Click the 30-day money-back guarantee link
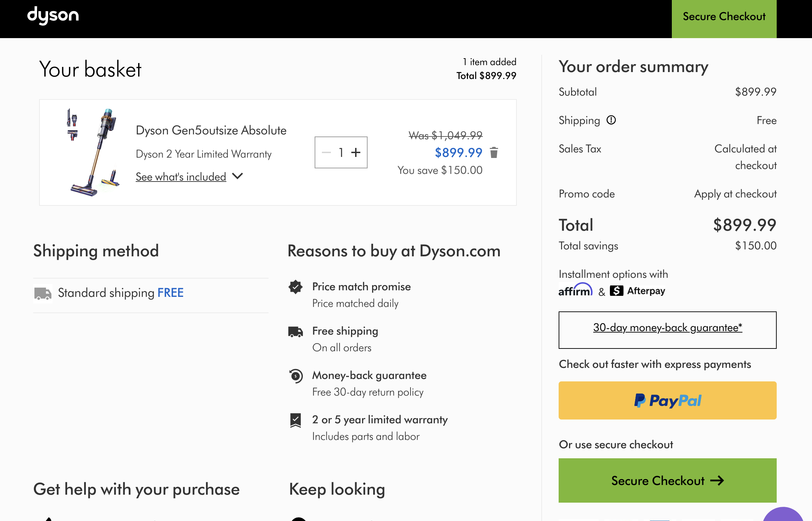This screenshot has width=812, height=521. coord(667,327)
